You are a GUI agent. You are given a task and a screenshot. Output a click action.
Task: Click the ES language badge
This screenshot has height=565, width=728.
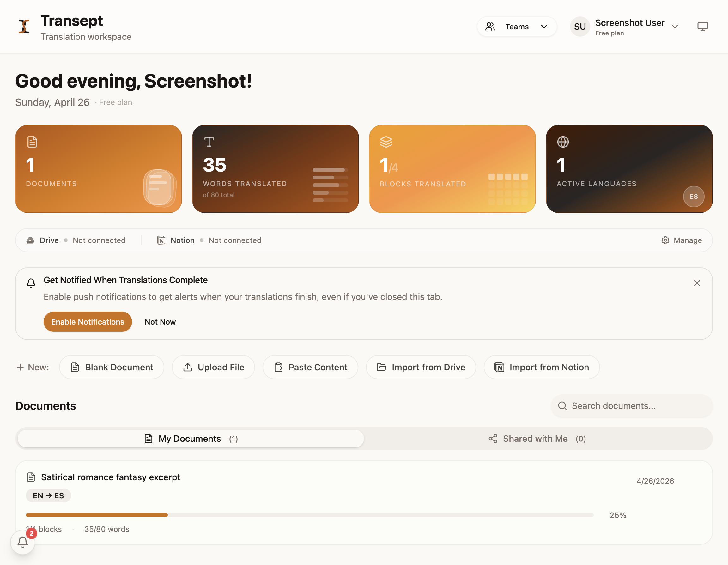[x=694, y=197]
